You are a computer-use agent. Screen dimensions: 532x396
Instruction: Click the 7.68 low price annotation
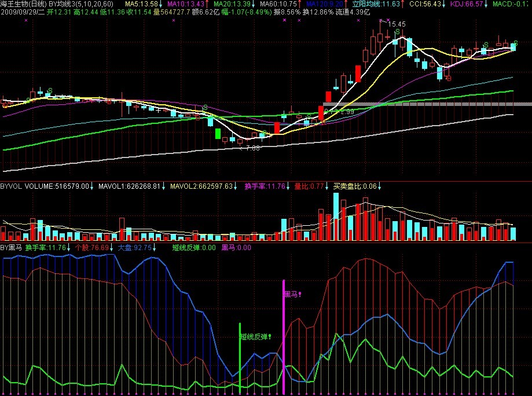[x=252, y=148]
